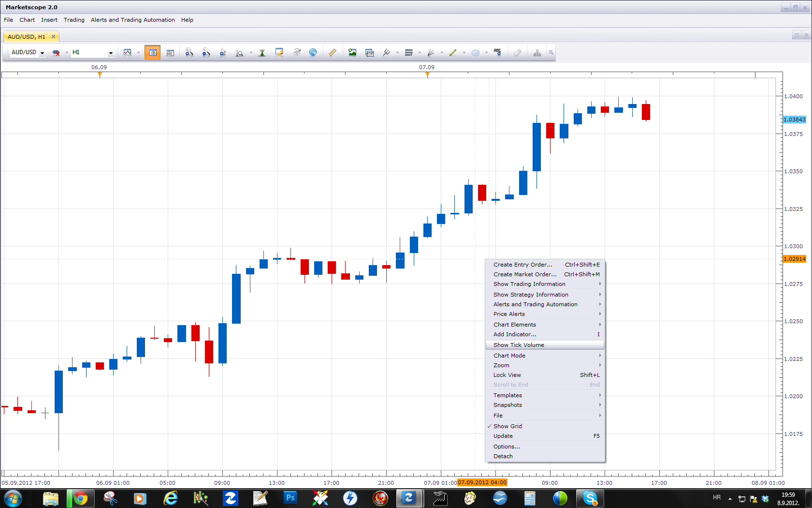The image size is (812, 508).
Task: Open the Trading menu
Action: click(74, 20)
